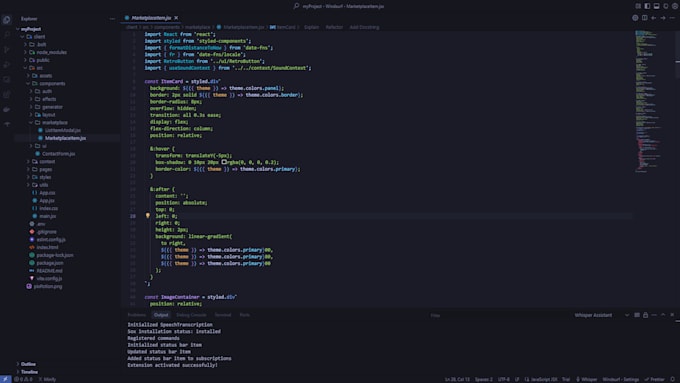This screenshot has height=383, width=680.
Task: Click the Refactor code lens link
Action: 334,27
